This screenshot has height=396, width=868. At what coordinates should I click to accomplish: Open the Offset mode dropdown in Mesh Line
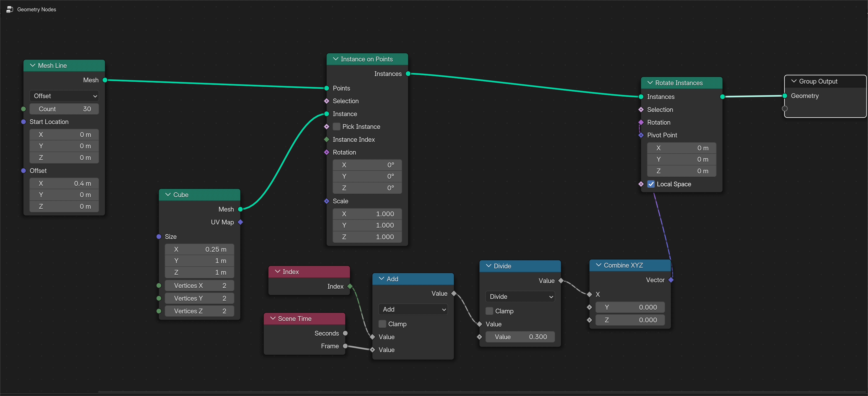pos(64,96)
